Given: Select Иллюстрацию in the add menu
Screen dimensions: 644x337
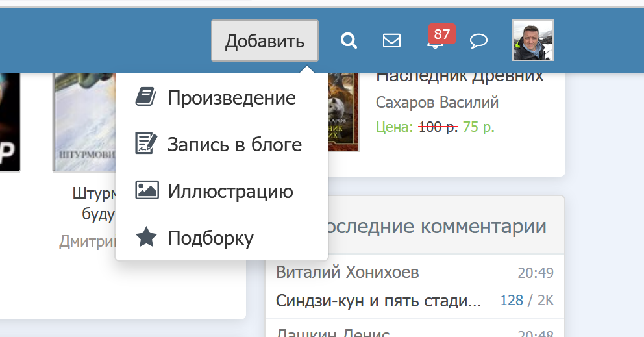Looking at the screenshot, I should coord(230,192).
